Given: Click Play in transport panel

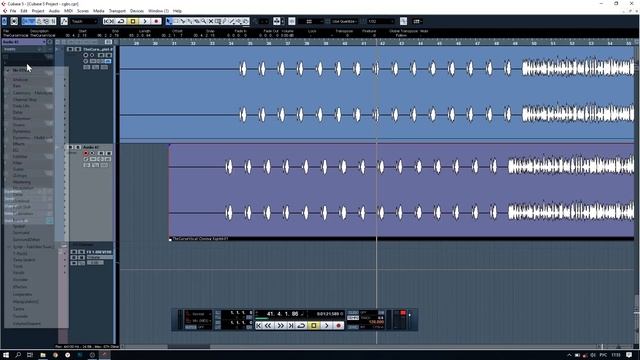Looking at the screenshot, I should coord(326,326).
